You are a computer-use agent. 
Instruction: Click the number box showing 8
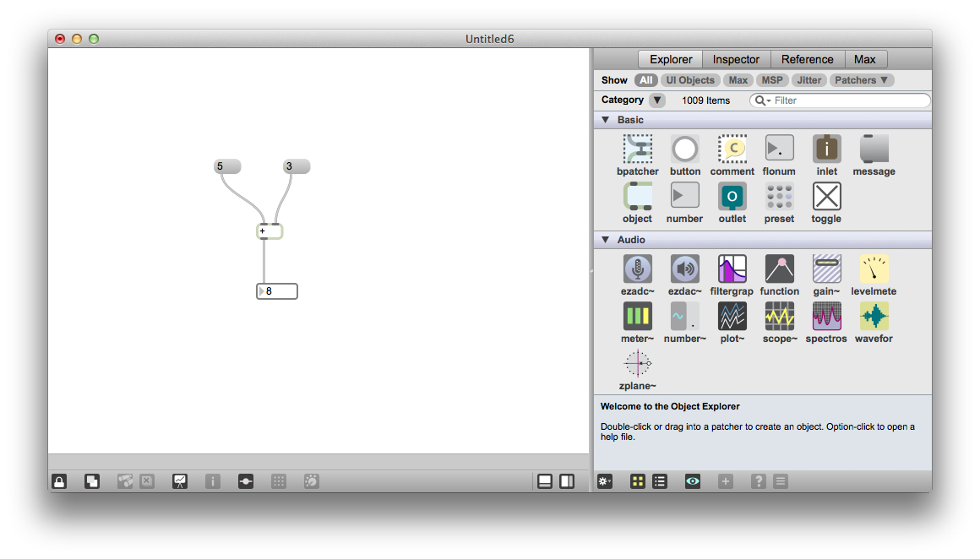point(277,291)
